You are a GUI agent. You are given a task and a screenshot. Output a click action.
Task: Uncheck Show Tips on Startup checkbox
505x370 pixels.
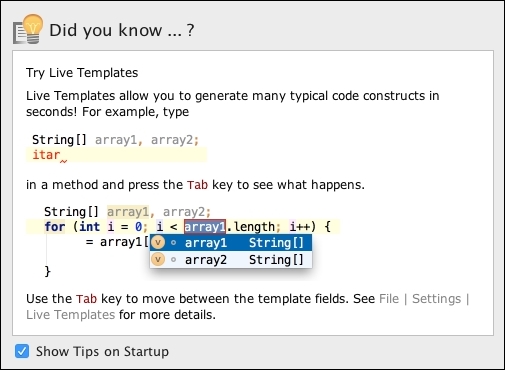point(22,351)
